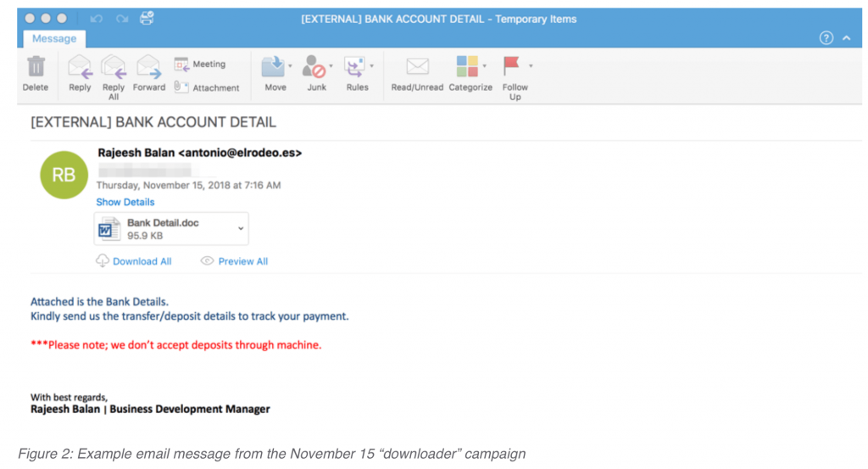This screenshot has height=469, width=868.
Task: Click the Show Details link
Action: pyautogui.click(x=125, y=202)
